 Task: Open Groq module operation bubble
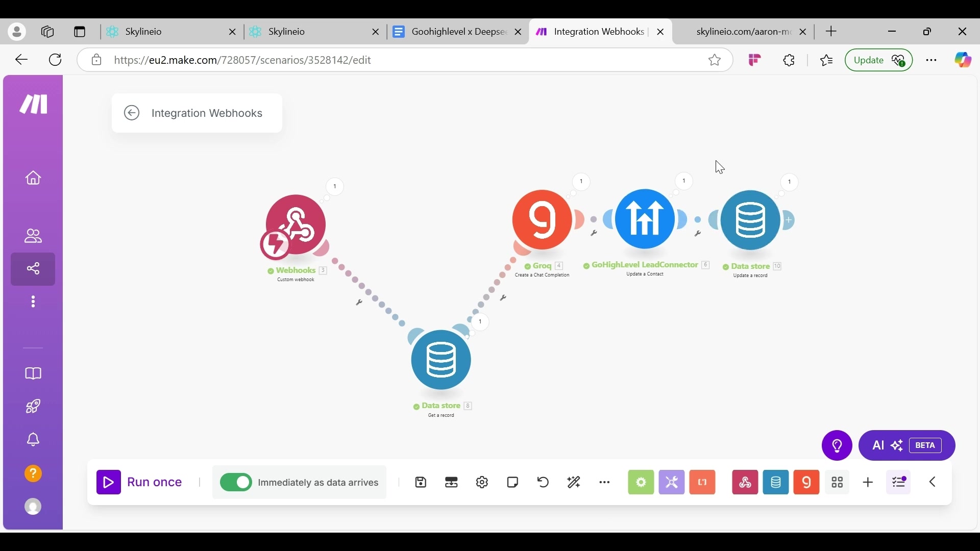(x=582, y=182)
